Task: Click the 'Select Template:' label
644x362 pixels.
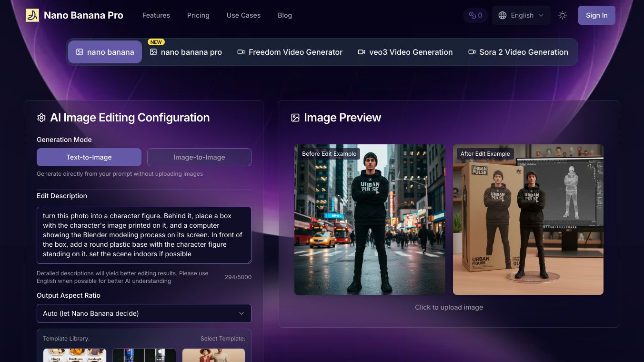Action: (x=223, y=339)
